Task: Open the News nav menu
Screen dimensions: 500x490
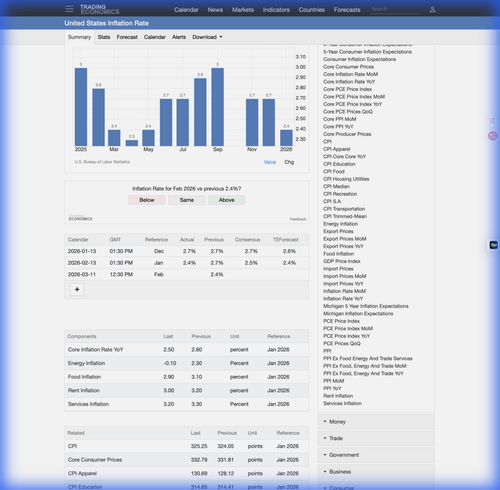Action: click(x=215, y=10)
